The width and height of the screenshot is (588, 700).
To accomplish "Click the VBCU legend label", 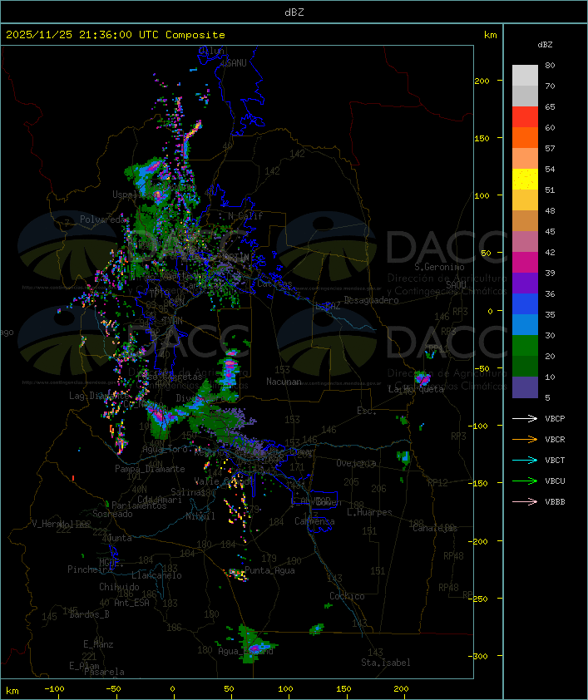I will 555,481.
